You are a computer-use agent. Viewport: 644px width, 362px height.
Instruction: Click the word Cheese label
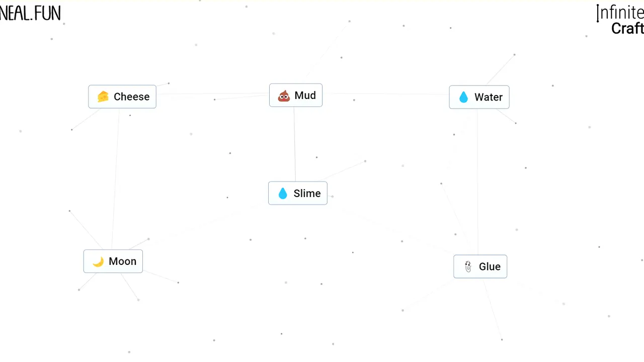tap(131, 97)
